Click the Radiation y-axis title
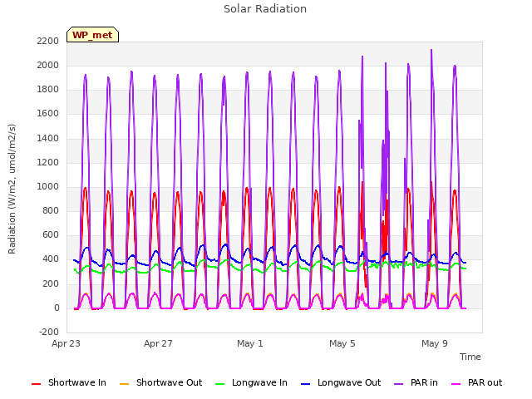This screenshot has height=399, width=532. click(x=12, y=189)
